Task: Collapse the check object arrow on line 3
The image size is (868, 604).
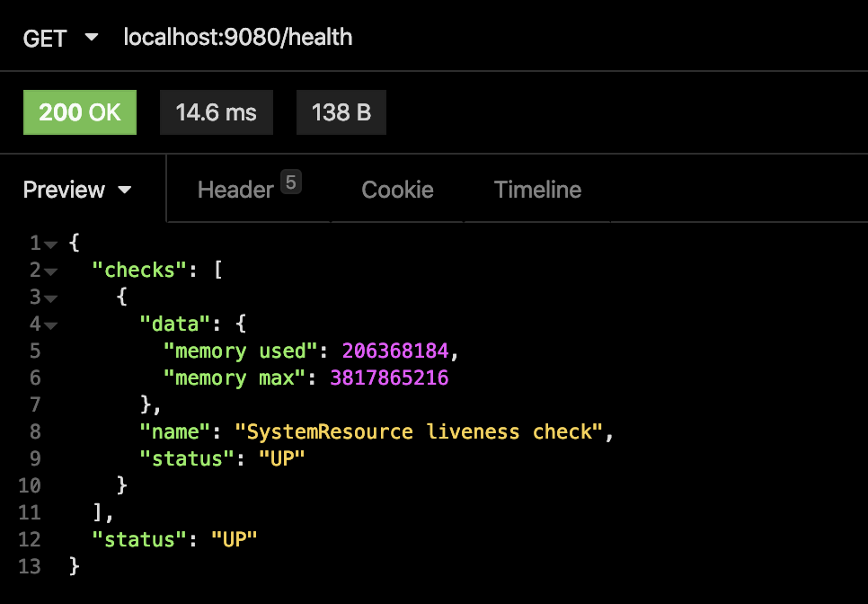Action: tap(50, 298)
